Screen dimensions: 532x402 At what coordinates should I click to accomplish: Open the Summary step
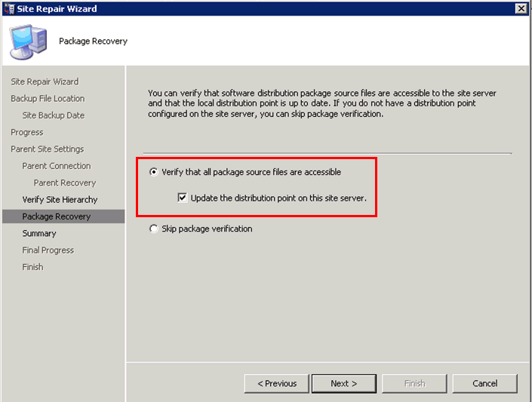pyautogui.click(x=39, y=233)
